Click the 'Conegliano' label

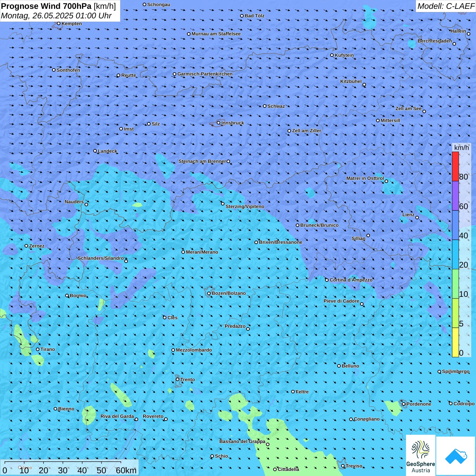(367, 419)
